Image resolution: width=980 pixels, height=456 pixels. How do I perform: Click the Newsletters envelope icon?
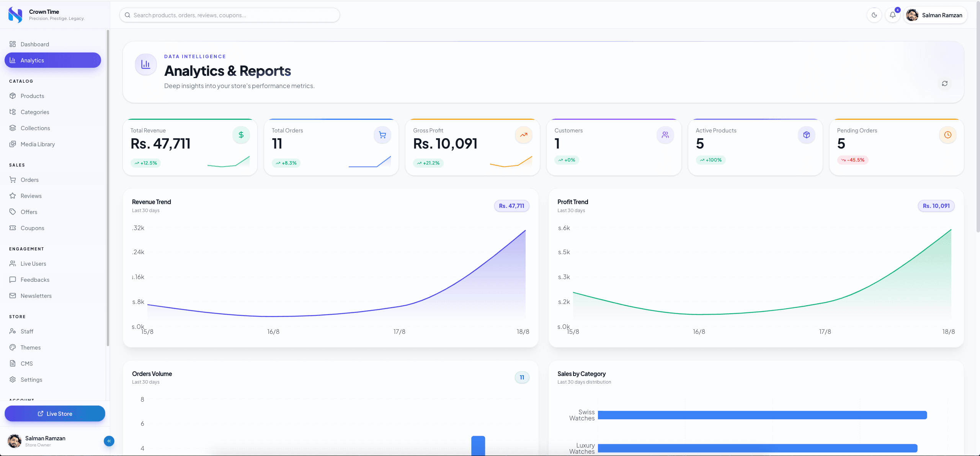pyautogui.click(x=13, y=296)
